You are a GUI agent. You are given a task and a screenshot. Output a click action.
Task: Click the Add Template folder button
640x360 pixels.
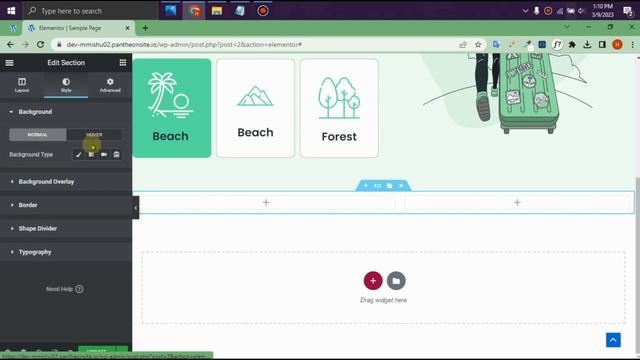(396, 281)
